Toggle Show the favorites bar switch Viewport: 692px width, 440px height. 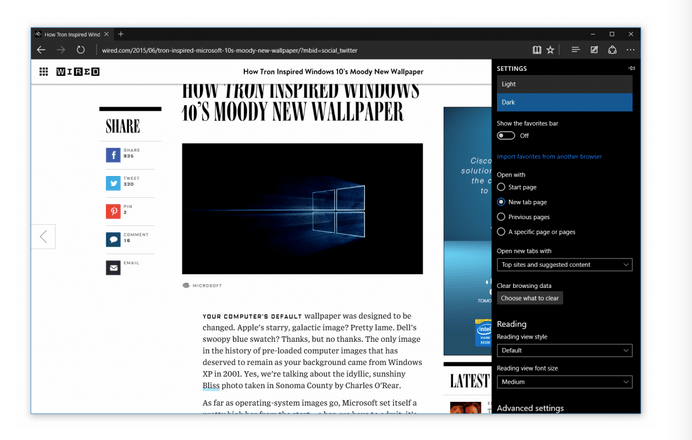[x=506, y=135]
